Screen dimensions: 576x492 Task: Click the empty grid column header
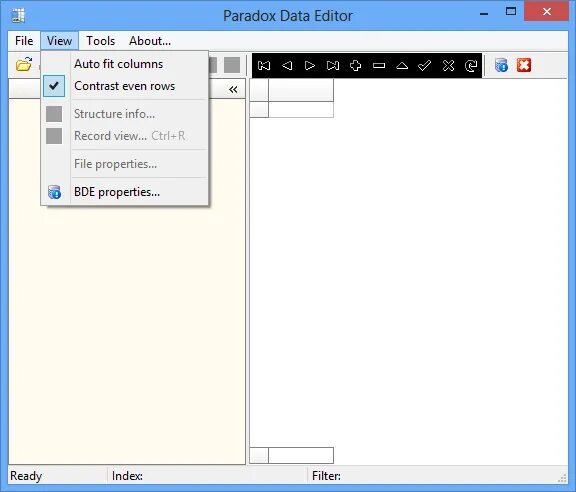[x=301, y=90]
